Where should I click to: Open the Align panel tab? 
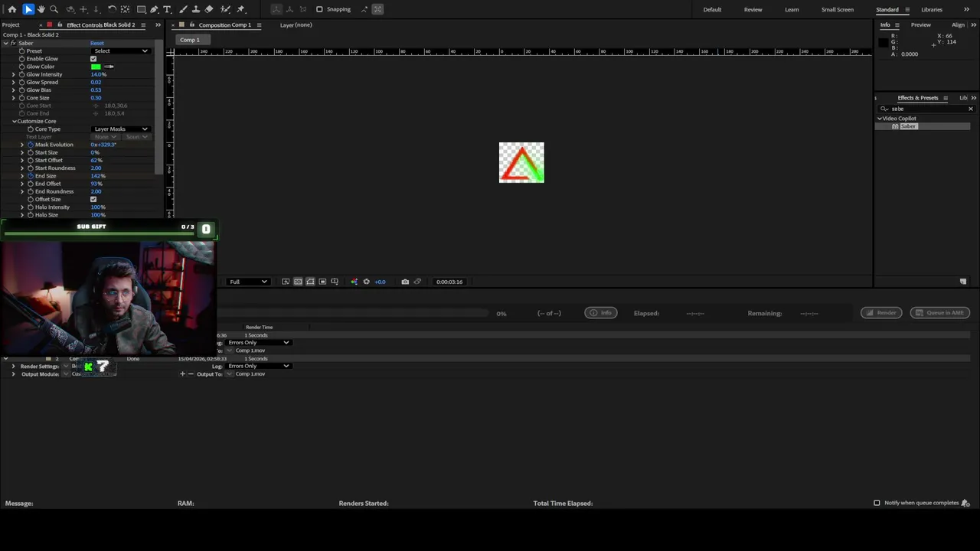point(958,25)
